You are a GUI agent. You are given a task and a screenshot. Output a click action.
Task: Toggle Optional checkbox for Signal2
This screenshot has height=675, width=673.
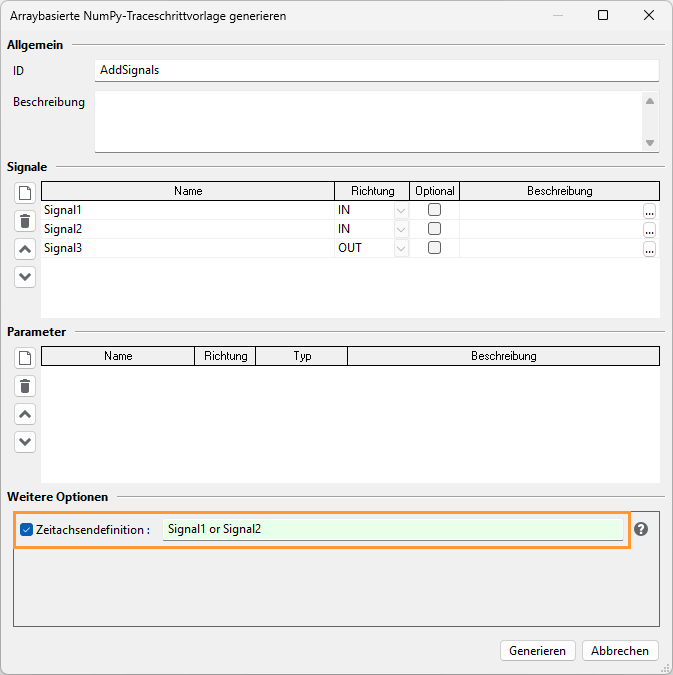pos(434,229)
